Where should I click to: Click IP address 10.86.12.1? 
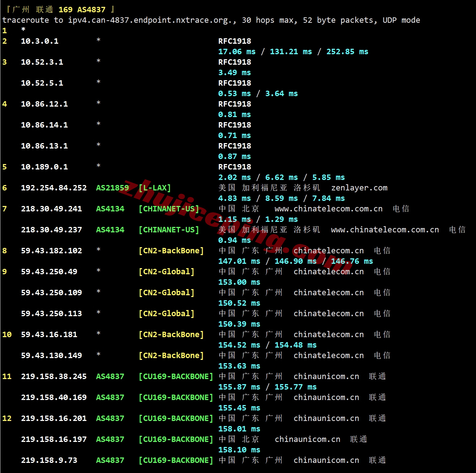[x=44, y=104]
